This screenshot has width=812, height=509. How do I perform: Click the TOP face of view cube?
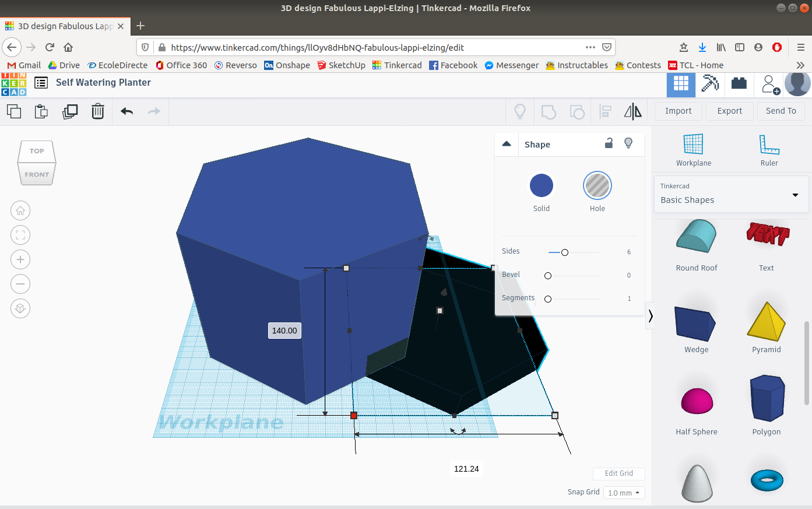click(x=37, y=151)
